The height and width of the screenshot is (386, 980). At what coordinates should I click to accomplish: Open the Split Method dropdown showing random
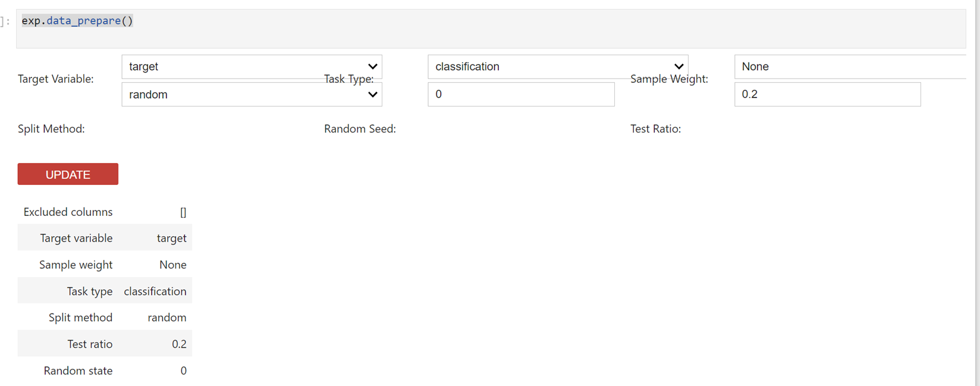coord(252,95)
